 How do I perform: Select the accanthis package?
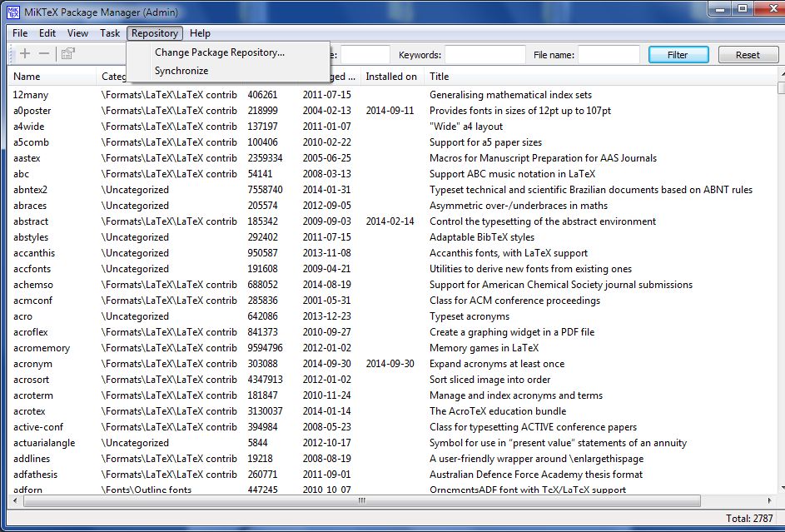34,253
